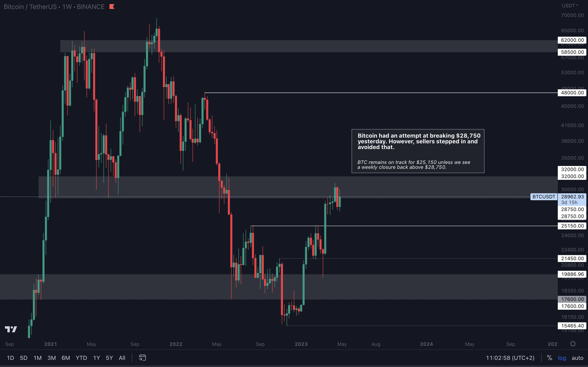The height and width of the screenshot is (367, 588).
Task: Switch to the 5Y range
Action: tap(109, 358)
